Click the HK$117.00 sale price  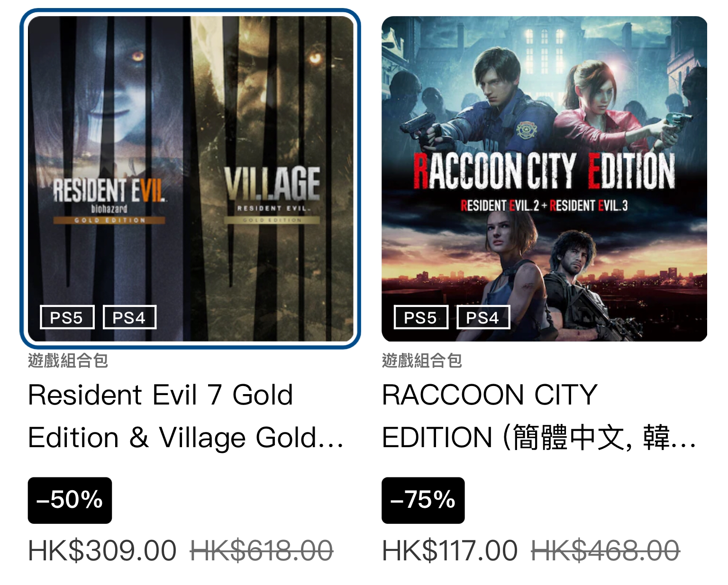[x=450, y=550]
